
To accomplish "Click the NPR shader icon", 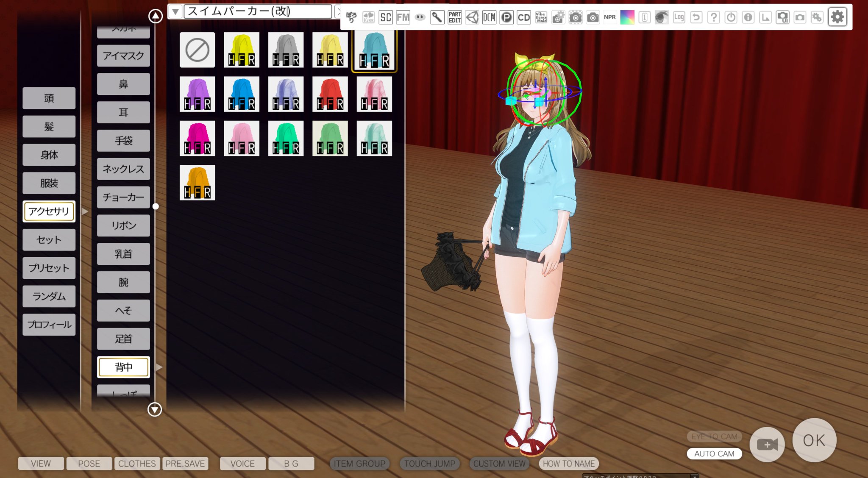I will pyautogui.click(x=610, y=17).
